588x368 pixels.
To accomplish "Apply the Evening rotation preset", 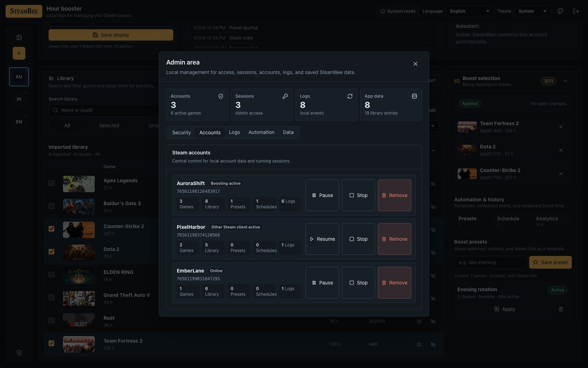I will (504, 309).
